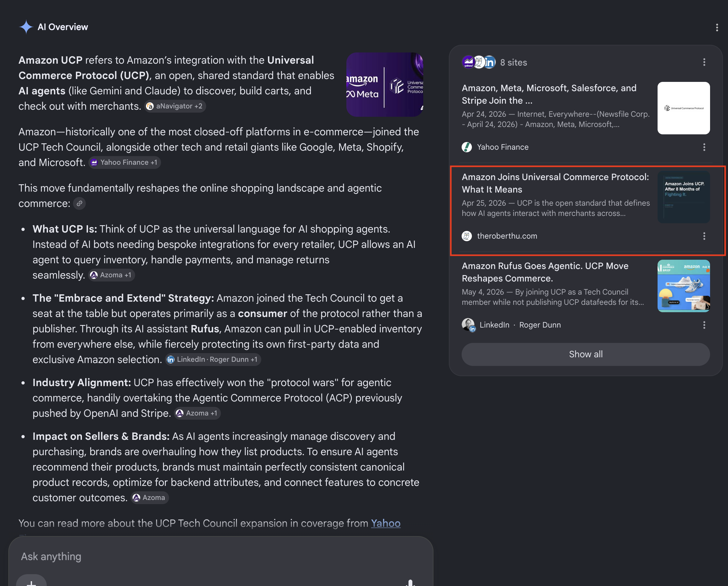Click the 'Amazon Joins UCP. After 8 Months' thumbnail
The height and width of the screenshot is (586, 728).
684,197
